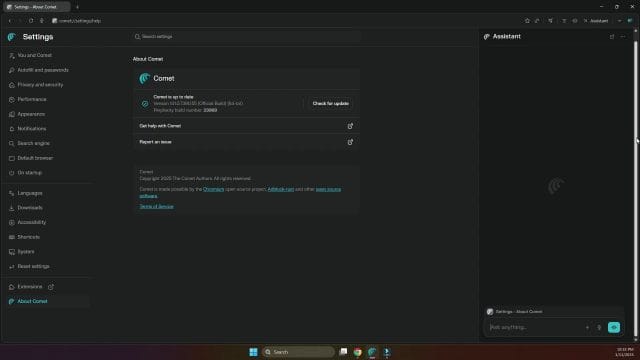Open the You and Comet settings

[34, 55]
